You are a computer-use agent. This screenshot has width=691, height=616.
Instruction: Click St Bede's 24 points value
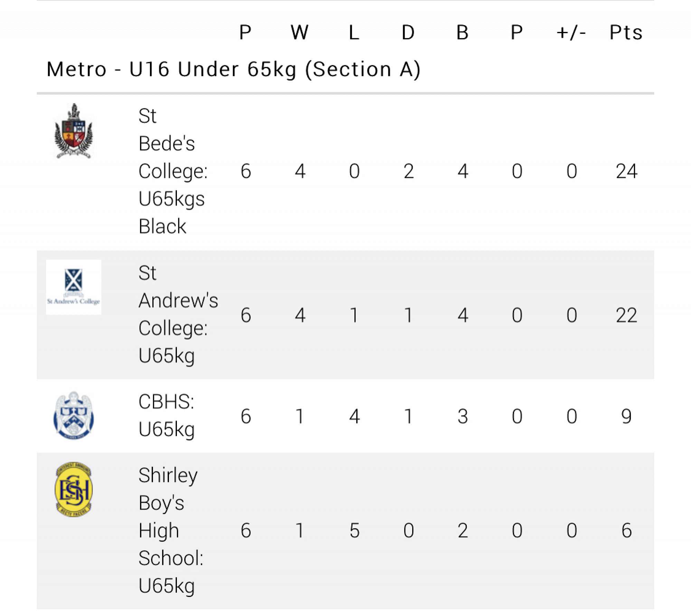[626, 171]
